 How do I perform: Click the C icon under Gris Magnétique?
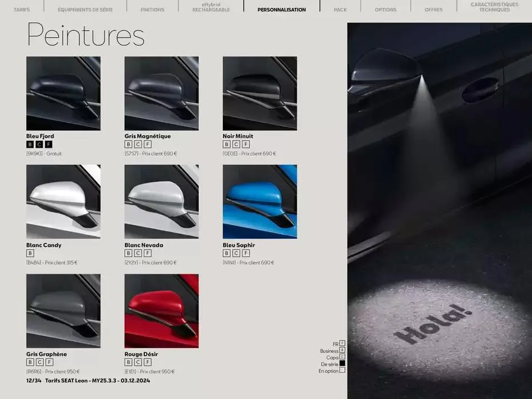pyautogui.click(x=138, y=144)
